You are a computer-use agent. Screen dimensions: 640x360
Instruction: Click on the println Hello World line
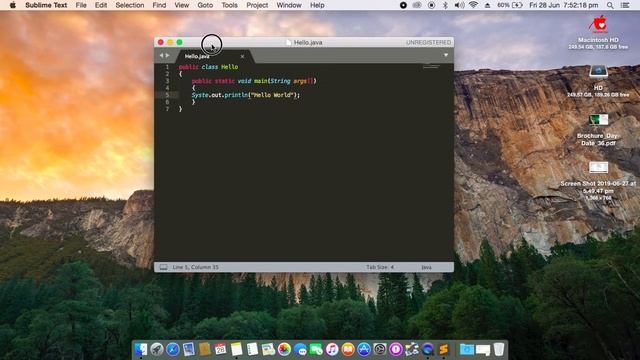(246, 95)
